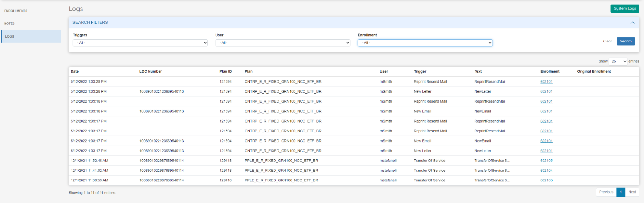Go to Enrollments in sidebar
The image size is (644, 203).
tap(16, 11)
